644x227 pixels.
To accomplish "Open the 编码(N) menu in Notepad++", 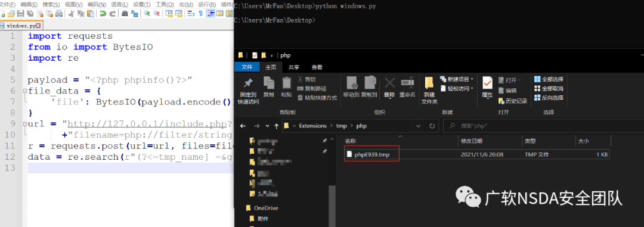I will click(x=97, y=4).
